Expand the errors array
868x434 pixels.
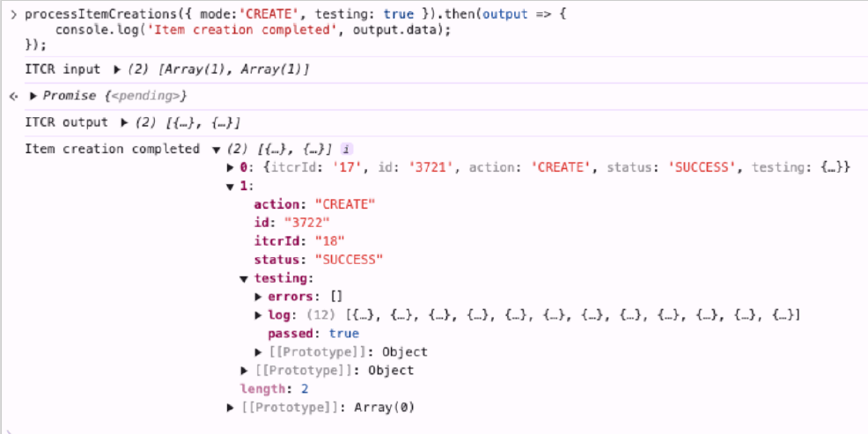(x=258, y=297)
